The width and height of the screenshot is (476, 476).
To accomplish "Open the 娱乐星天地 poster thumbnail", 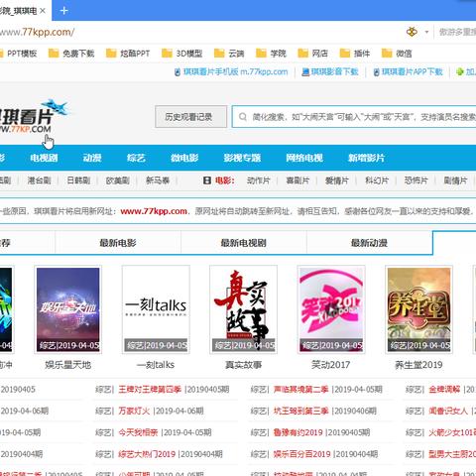I will (x=68, y=309).
